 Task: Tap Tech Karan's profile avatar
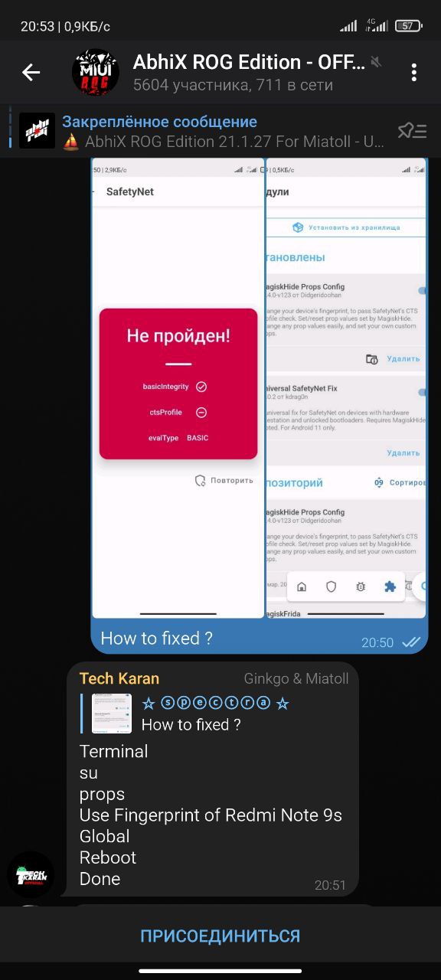pyautogui.click(x=31, y=874)
